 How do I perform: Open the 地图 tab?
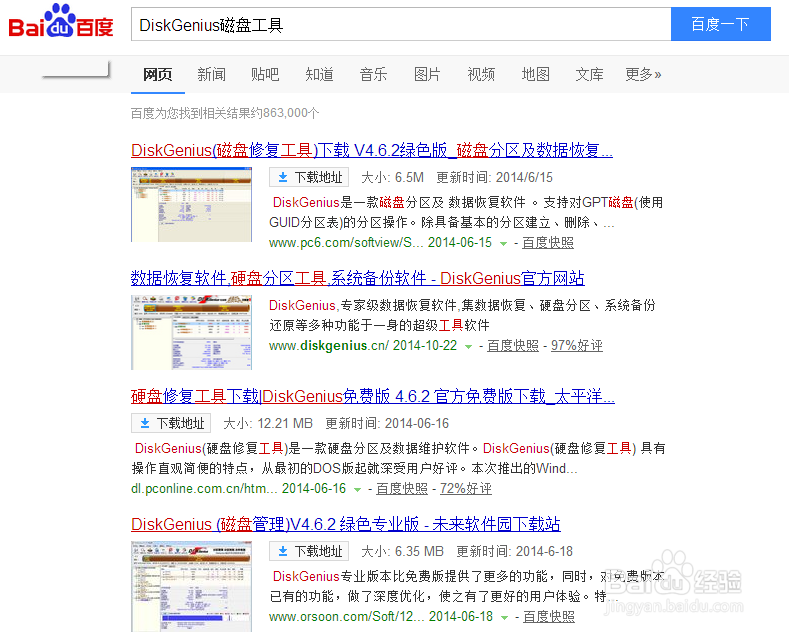coord(535,74)
